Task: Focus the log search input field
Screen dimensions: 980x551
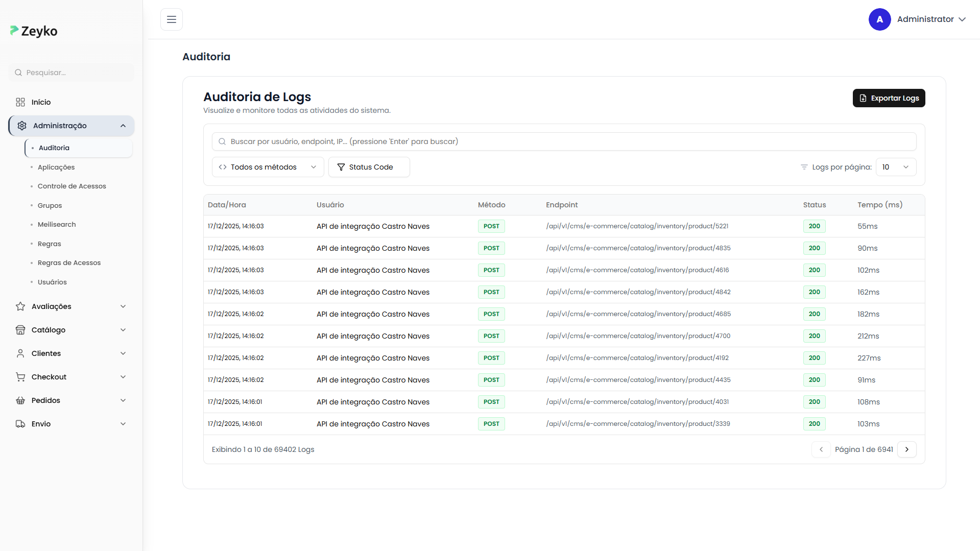Action: [564, 141]
